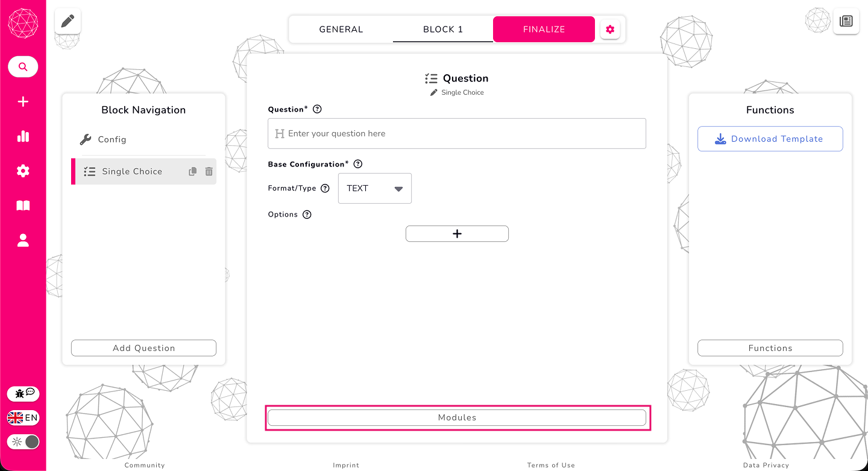Click the pencil edit icon at top left
Screen dimensions: 868x471
tap(67, 20)
